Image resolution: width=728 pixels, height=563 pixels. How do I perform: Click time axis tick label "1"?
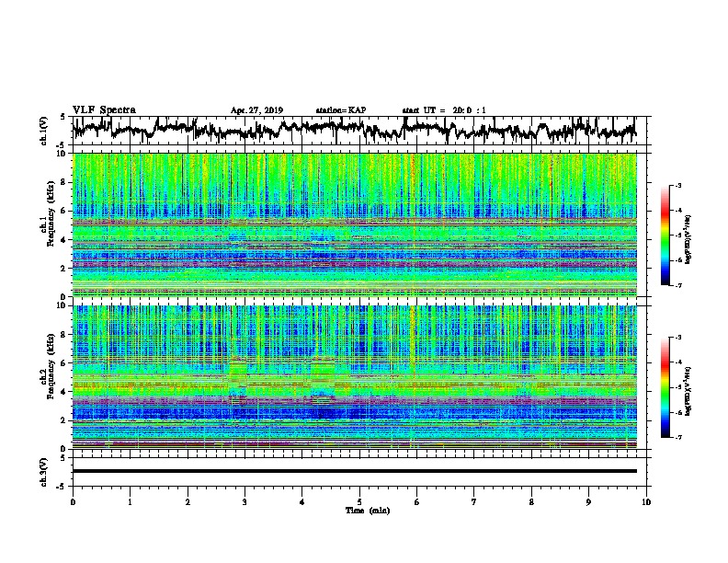pyautogui.click(x=130, y=502)
